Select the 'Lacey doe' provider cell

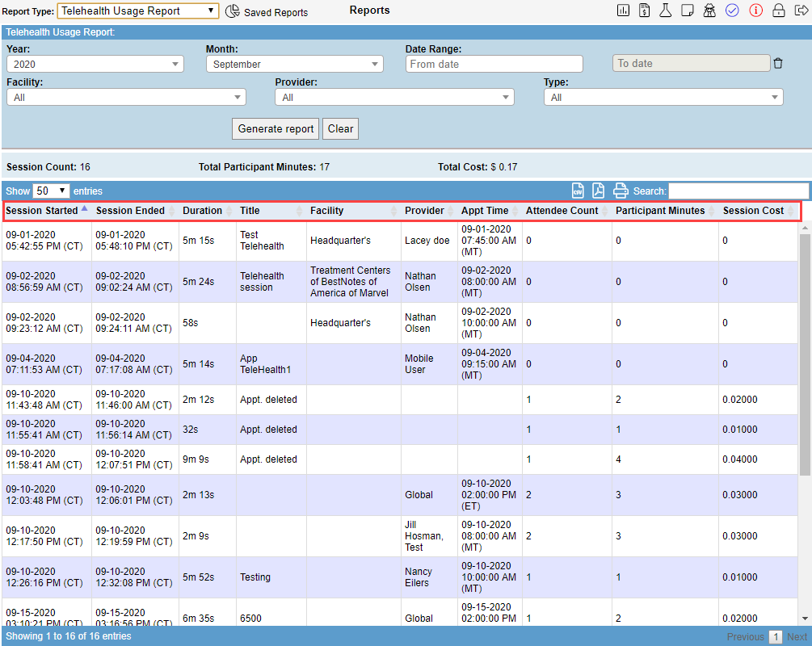tap(429, 241)
